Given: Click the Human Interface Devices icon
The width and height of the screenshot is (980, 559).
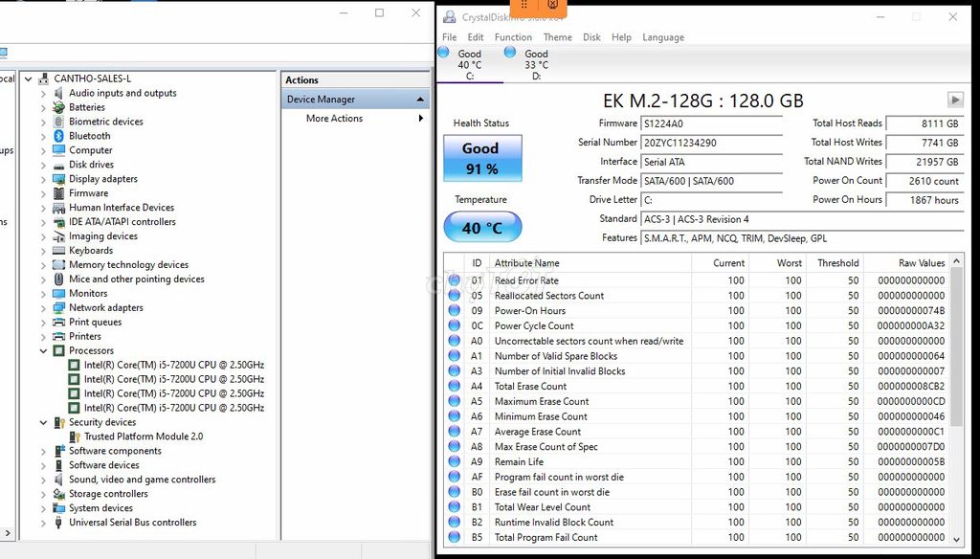Looking at the screenshot, I should click(58, 209).
